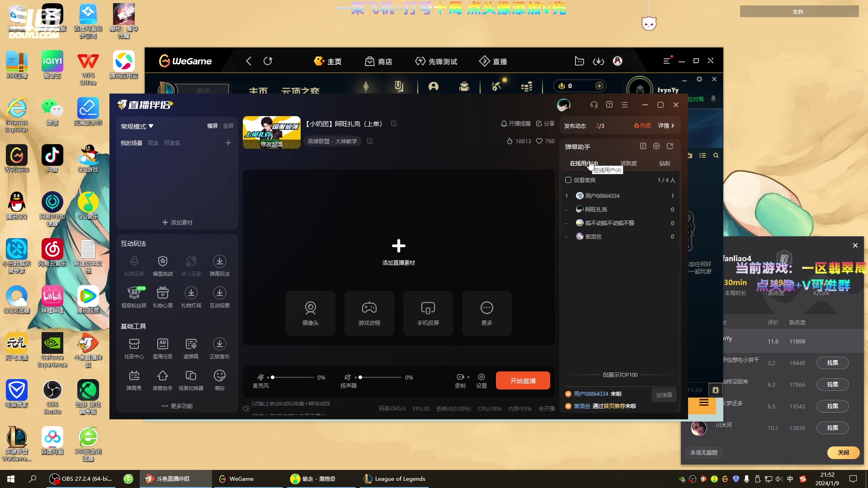Switch to 钻粉 tab
Screen dimensions: 868x488
click(x=665, y=163)
